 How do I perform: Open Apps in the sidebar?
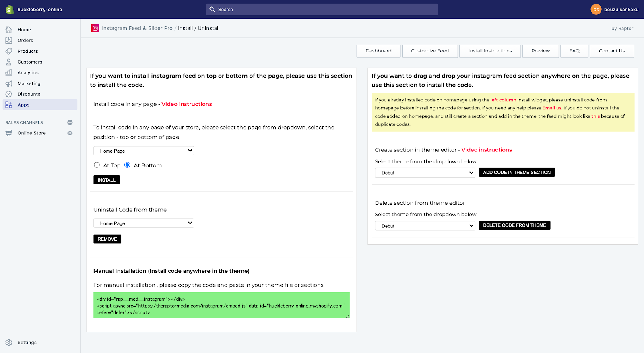(x=40, y=105)
